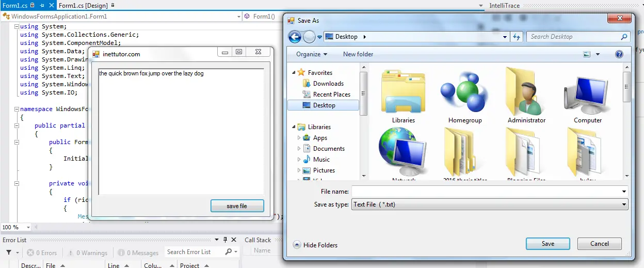
Task: Collapse the Favorites tree group
Action: (294, 73)
